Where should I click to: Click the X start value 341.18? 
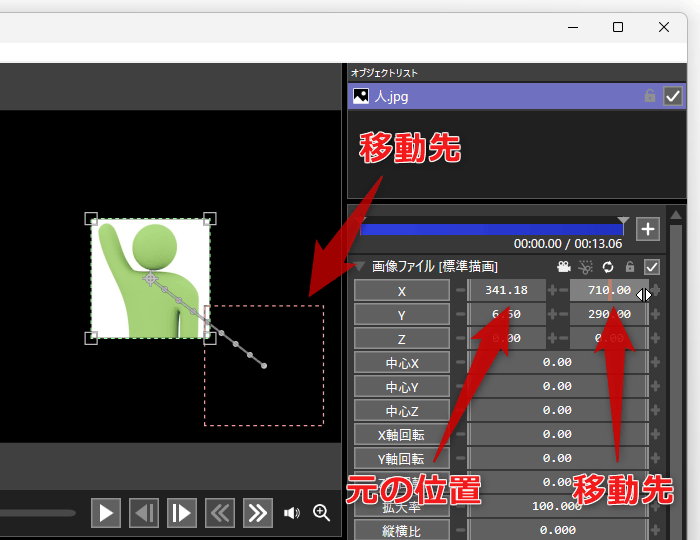(507, 290)
